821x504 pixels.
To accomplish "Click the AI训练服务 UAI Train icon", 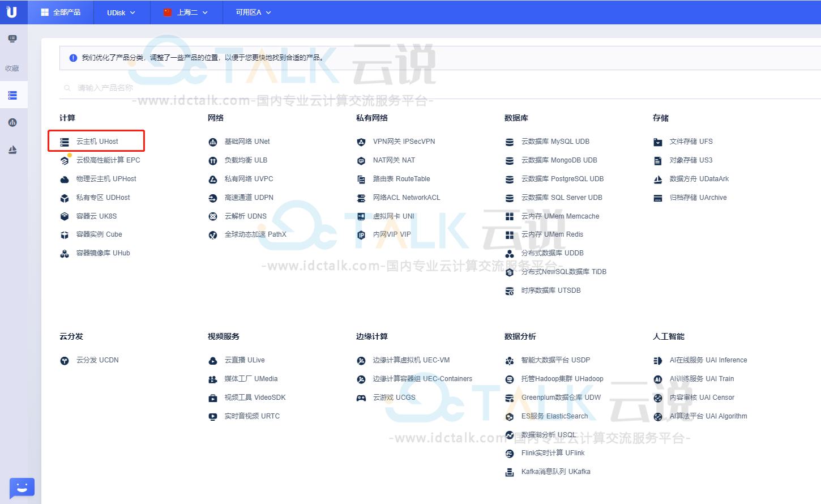I will coord(658,379).
